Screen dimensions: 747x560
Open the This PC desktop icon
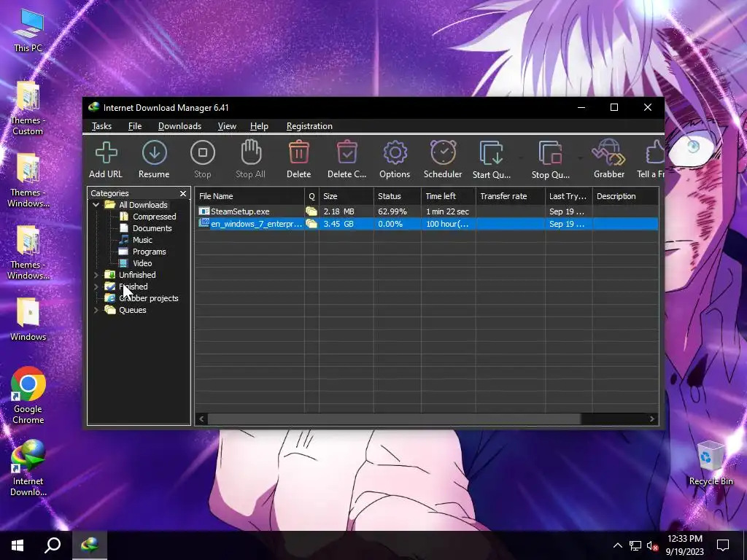tap(28, 30)
